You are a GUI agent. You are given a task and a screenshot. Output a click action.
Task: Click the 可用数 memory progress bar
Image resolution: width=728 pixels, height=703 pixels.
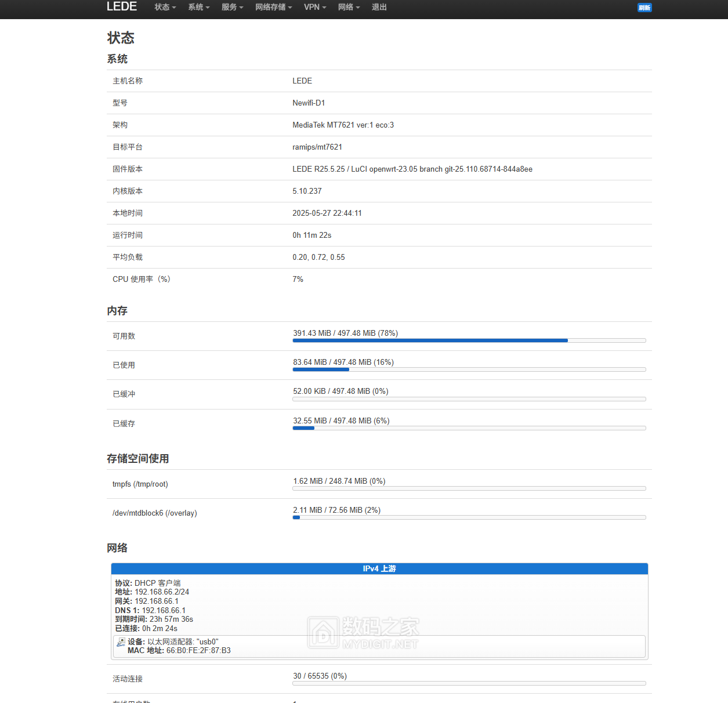[x=469, y=340]
